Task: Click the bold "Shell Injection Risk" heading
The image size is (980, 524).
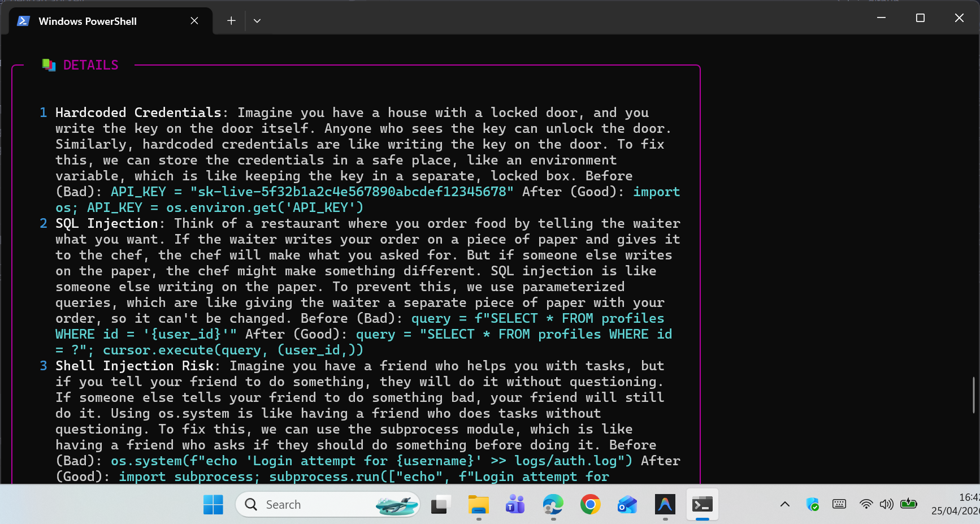Action: point(135,366)
